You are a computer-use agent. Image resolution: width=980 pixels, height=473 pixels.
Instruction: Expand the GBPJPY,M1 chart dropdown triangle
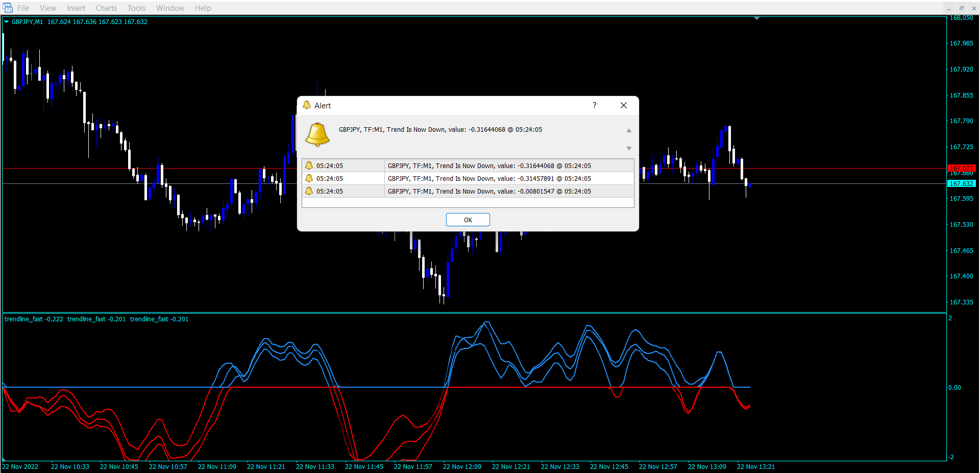click(x=7, y=22)
